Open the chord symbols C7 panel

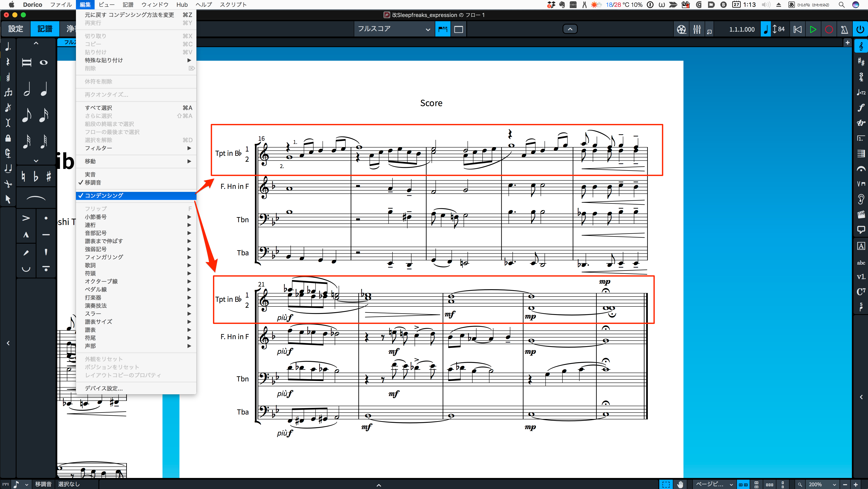click(x=861, y=292)
